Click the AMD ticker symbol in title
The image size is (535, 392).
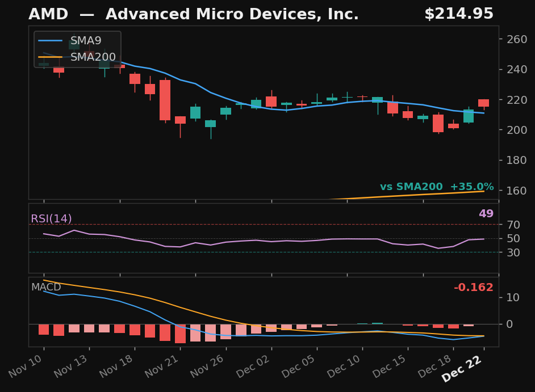point(48,14)
